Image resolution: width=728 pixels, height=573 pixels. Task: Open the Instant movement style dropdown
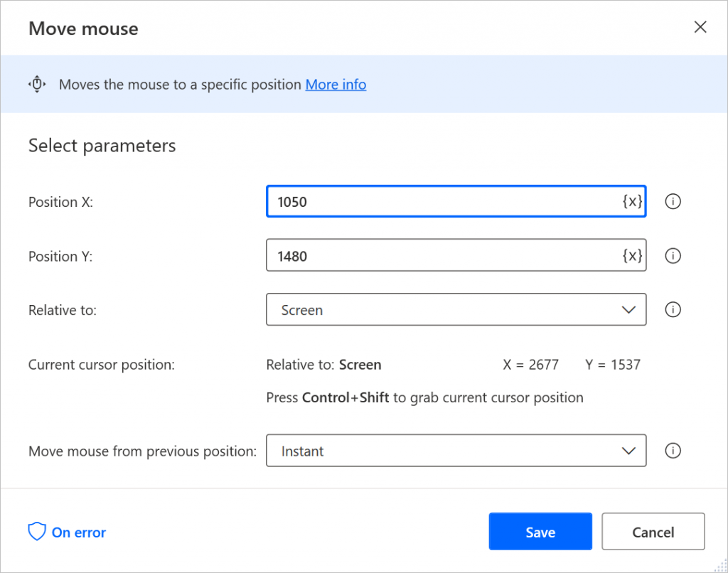(455, 451)
